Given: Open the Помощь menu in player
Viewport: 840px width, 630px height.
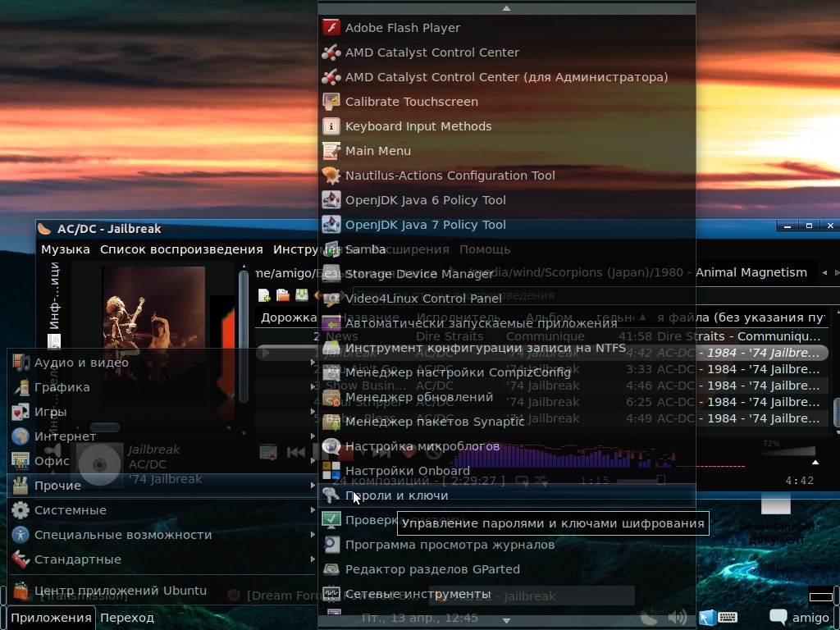Looking at the screenshot, I should click(484, 249).
